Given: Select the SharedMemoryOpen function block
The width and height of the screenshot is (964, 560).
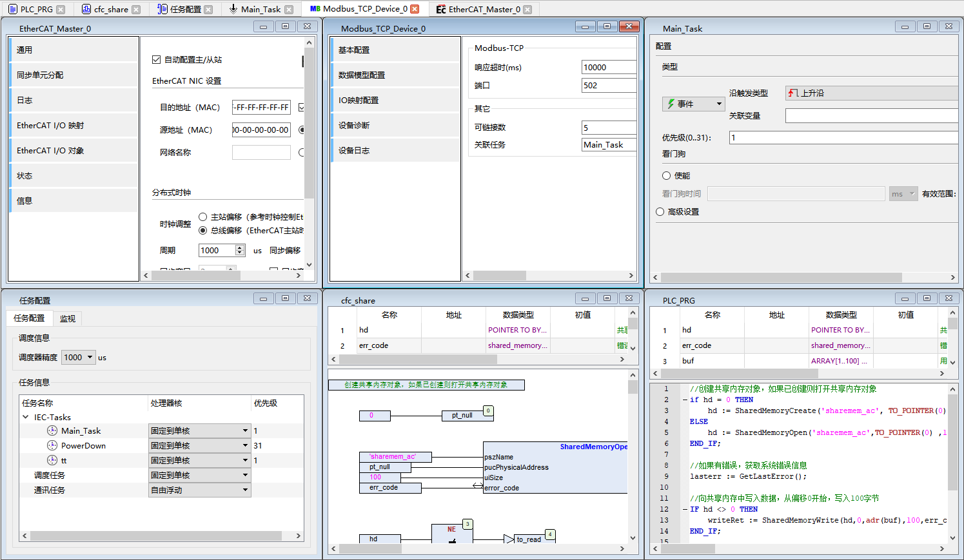Looking at the screenshot, I should [x=555, y=467].
